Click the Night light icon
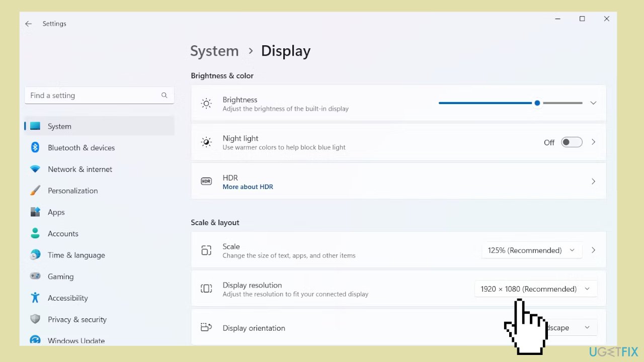Screen dimensions: 644x362 click(x=206, y=142)
